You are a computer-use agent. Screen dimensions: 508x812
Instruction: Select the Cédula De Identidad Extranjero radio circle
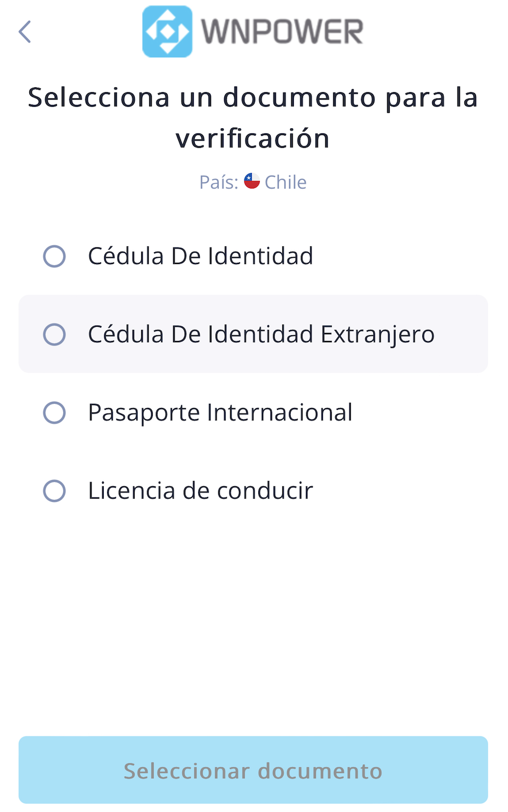click(x=54, y=335)
